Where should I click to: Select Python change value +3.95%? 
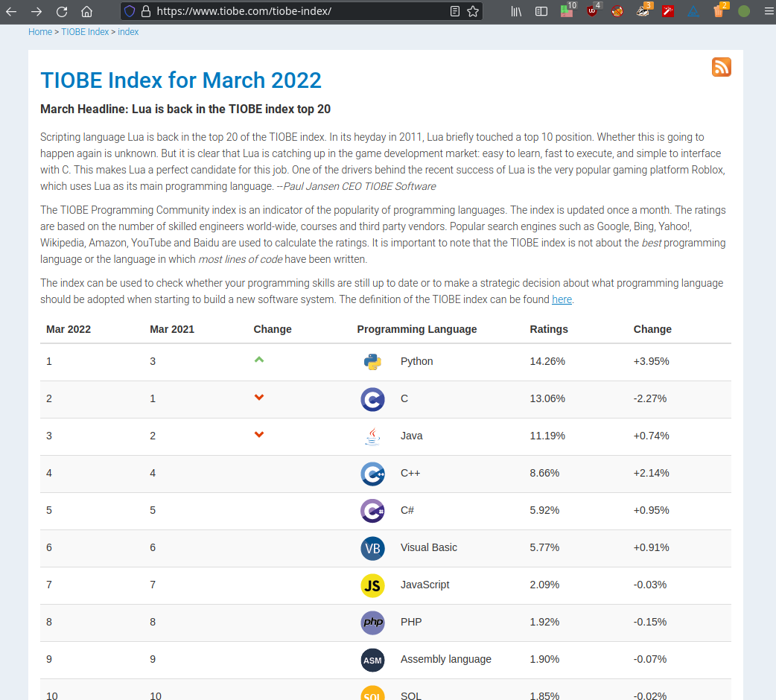pyautogui.click(x=652, y=361)
